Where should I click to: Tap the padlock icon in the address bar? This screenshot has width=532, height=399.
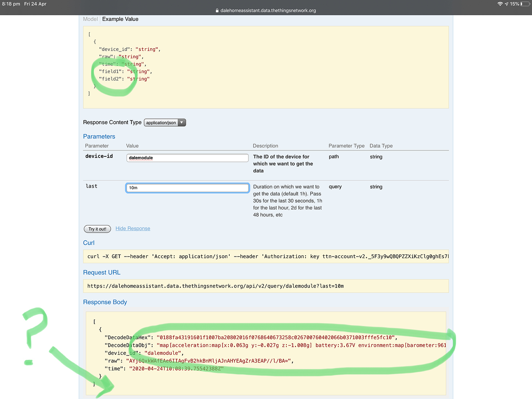pyautogui.click(x=217, y=10)
